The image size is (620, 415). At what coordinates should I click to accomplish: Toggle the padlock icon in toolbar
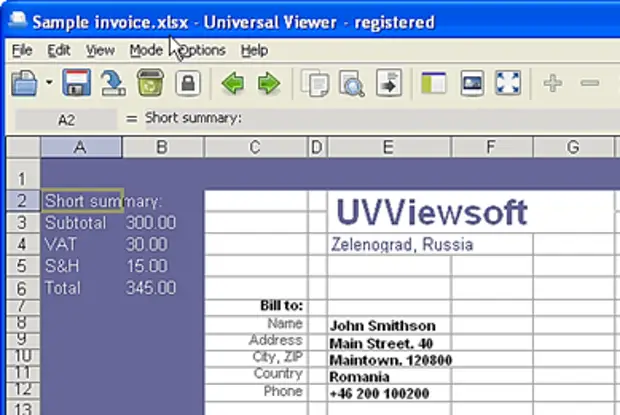(x=187, y=83)
